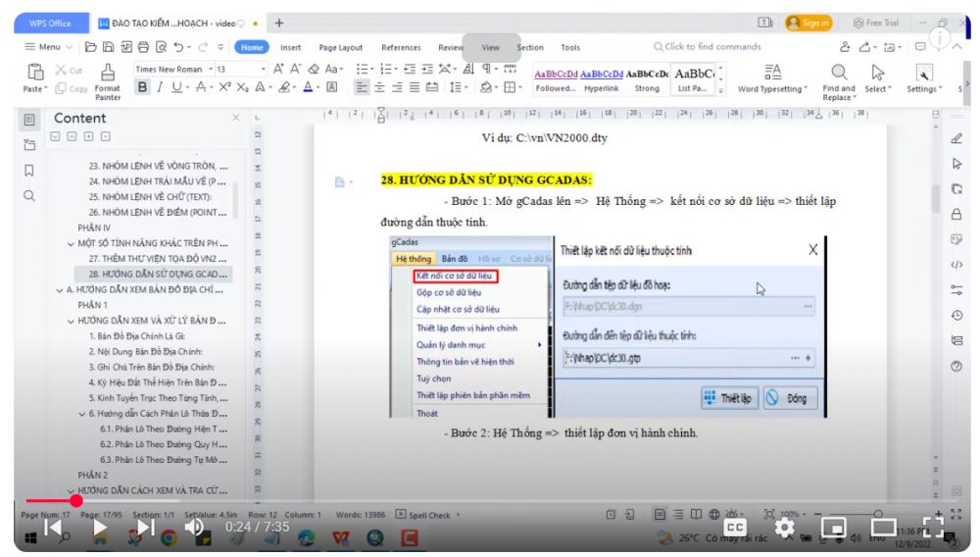Click the Paste clipboard icon
This screenshot has width=980, height=557.
pos(34,72)
